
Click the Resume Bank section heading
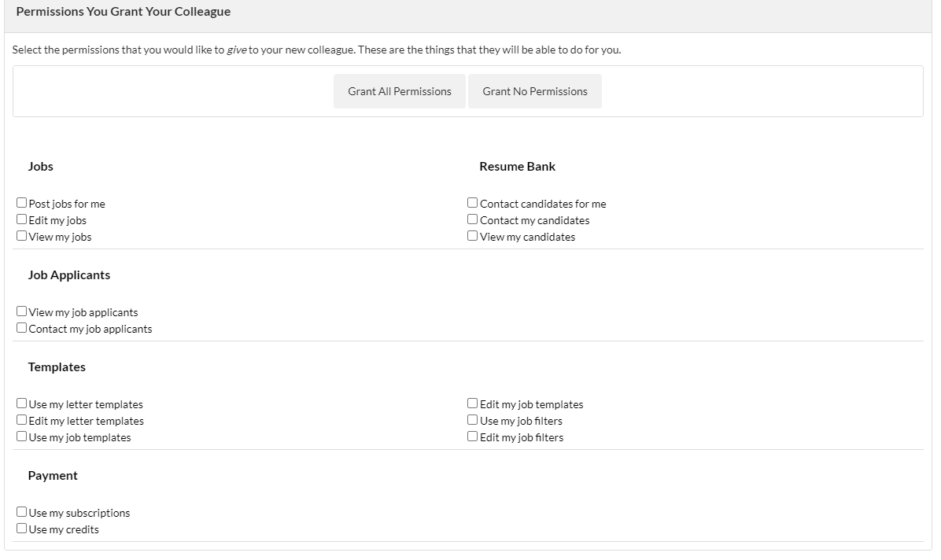[517, 167]
